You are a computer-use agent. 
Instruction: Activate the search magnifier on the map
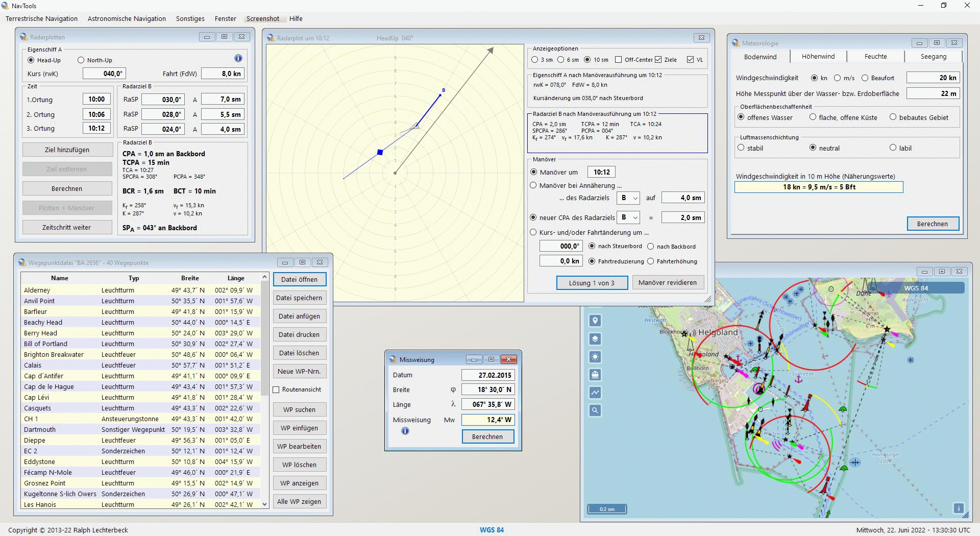tap(594, 410)
